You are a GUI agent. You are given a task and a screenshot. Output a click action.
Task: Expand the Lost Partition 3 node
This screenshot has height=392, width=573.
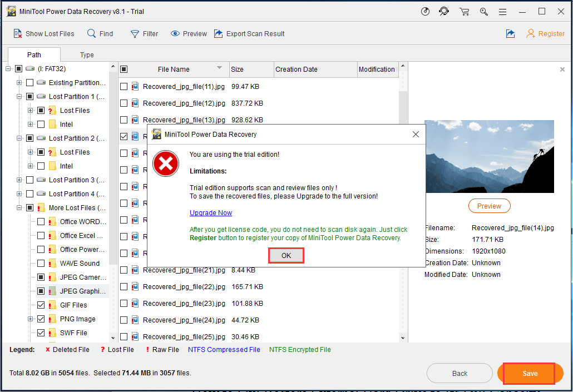(18, 180)
